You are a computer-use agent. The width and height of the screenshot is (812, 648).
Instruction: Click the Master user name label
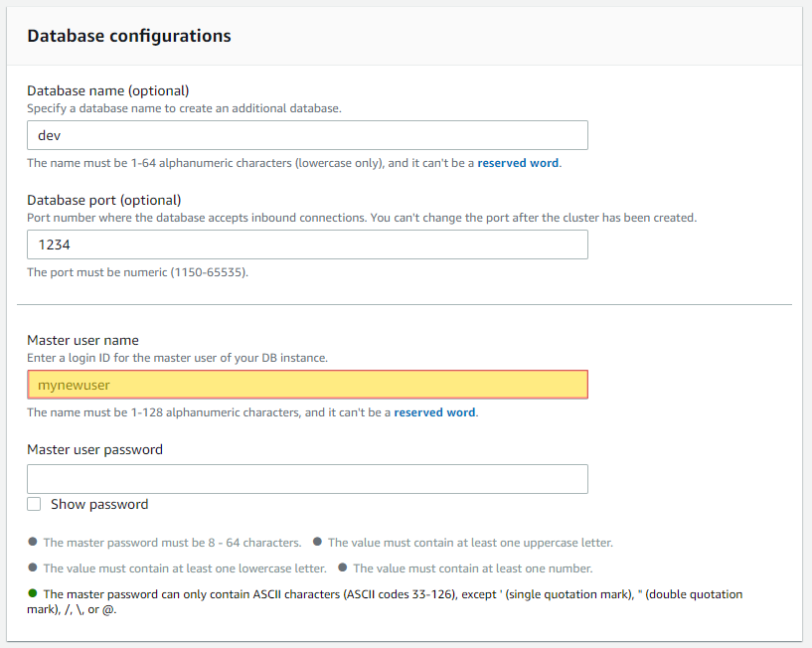pyautogui.click(x=82, y=340)
